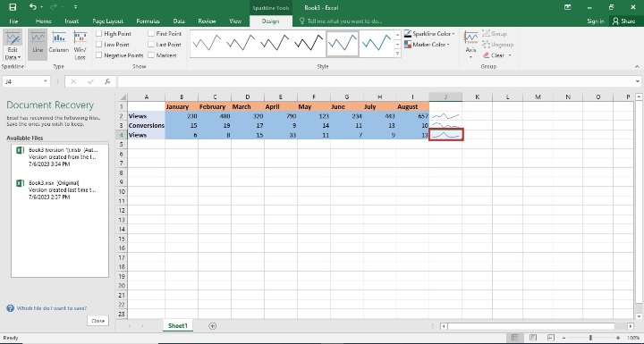Choose the last blue sparkline style thumbnail
The image size is (644, 344).
pyautogui.click(x=377, y=43)
